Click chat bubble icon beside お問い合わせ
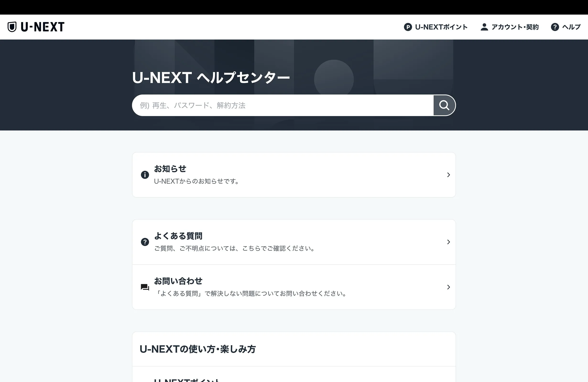This screenshot has width=588, height=382. pos(145,287)
